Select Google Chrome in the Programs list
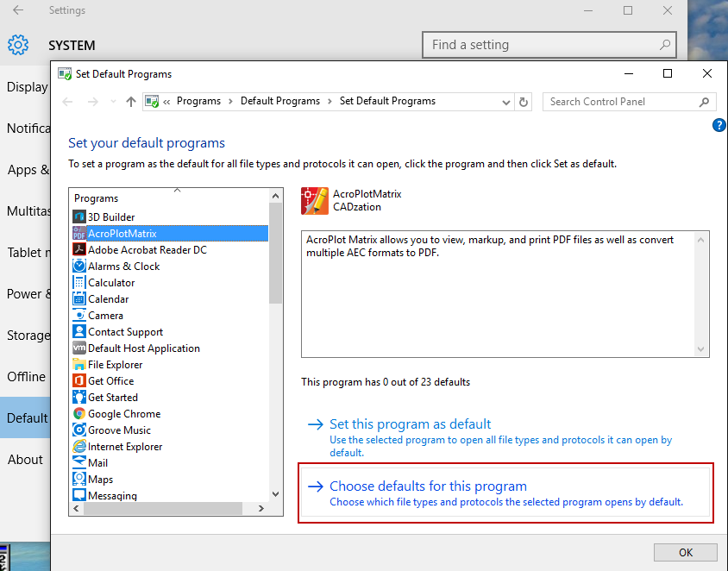Image resolution: width=728 pixels, height=571 pixels. (124, 414)
